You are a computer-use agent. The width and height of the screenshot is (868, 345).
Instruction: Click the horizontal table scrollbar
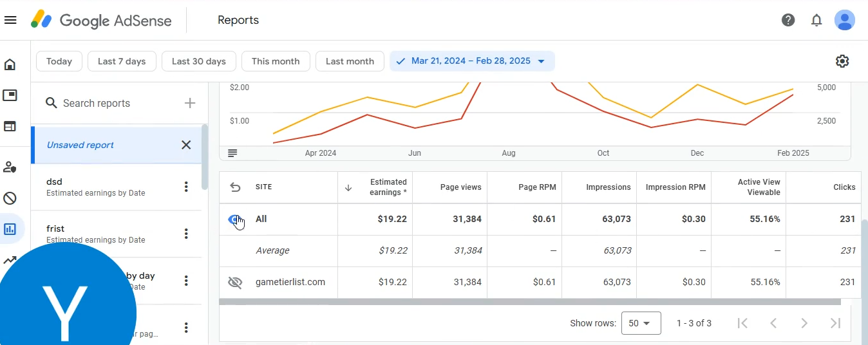(x=530, y=301)
